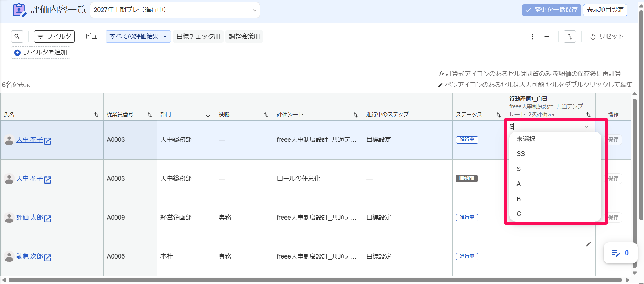Sort by 評価シート column
This screenshot has height=284, width=644.
pos(356,115)
